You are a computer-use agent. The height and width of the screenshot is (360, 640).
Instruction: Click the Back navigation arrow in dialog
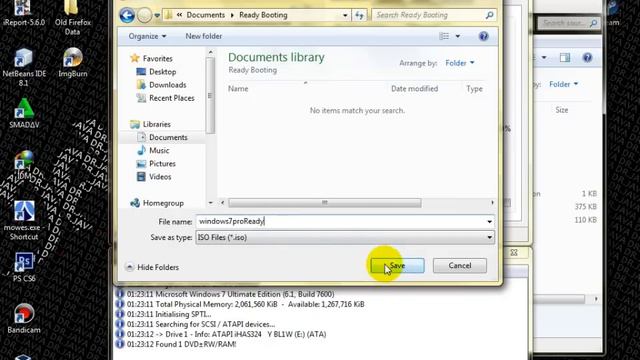[127, 16]
